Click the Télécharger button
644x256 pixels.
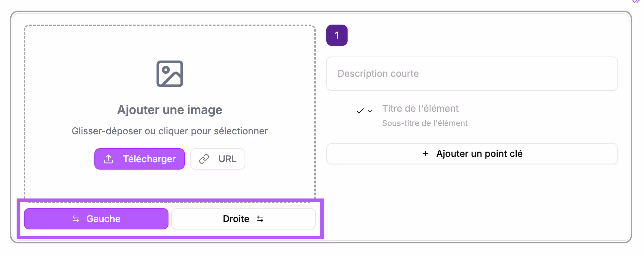click(139, 159)
